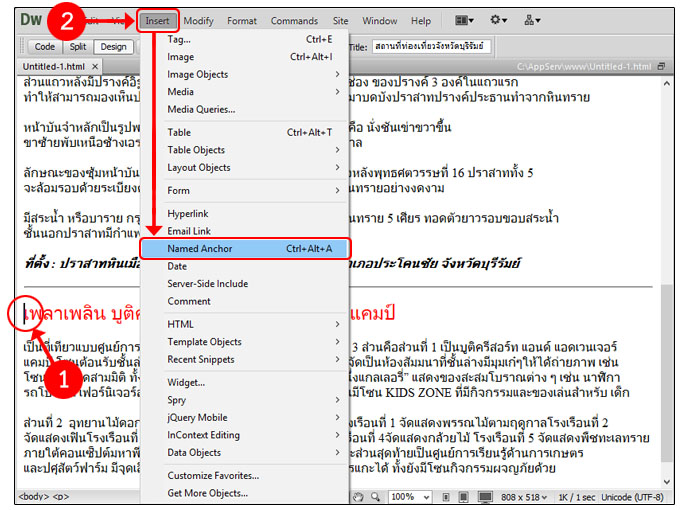
Task: Open the Modify menu
Action: pyautogui.click(x=198, y=21)
